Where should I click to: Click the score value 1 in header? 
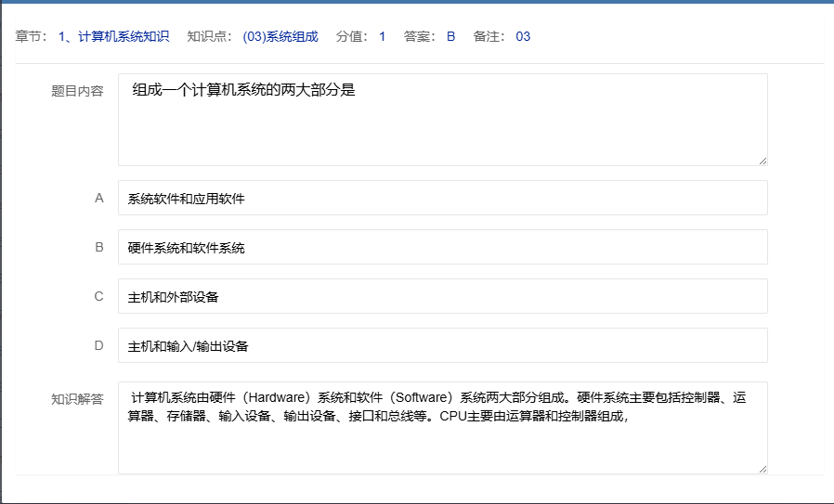click(382, 37)
